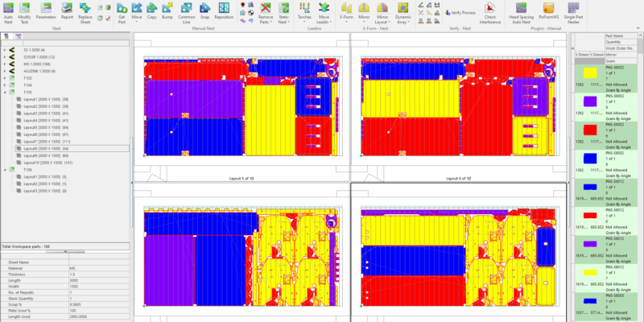Click the Check Interference icon

(x=495, y=10)
